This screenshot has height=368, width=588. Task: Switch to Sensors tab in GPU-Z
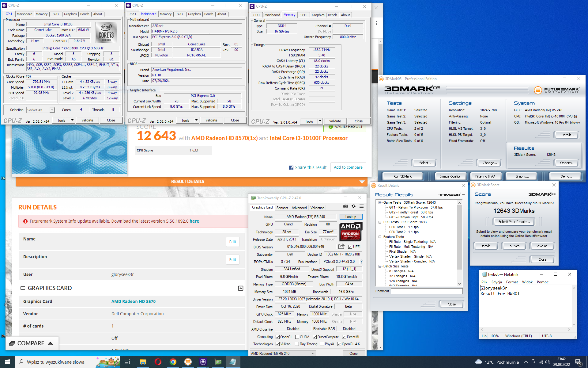[282, 208]
